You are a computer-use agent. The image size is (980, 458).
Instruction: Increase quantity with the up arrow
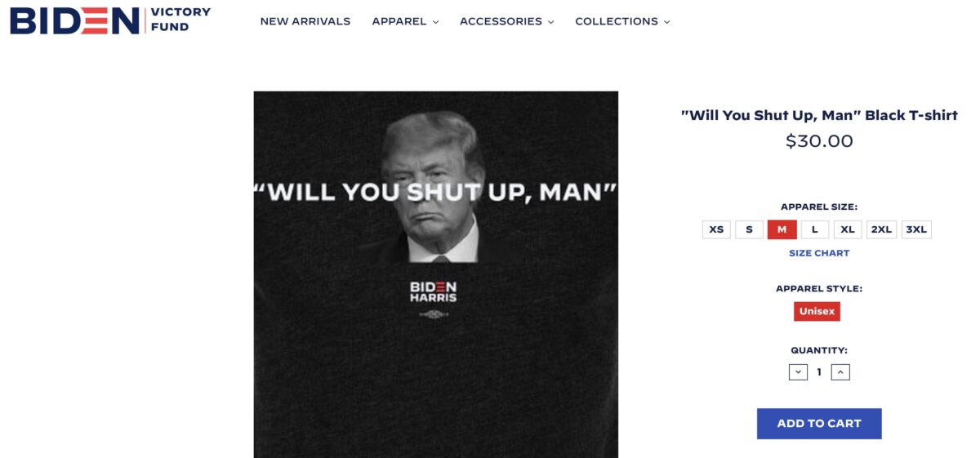[841, 372]
